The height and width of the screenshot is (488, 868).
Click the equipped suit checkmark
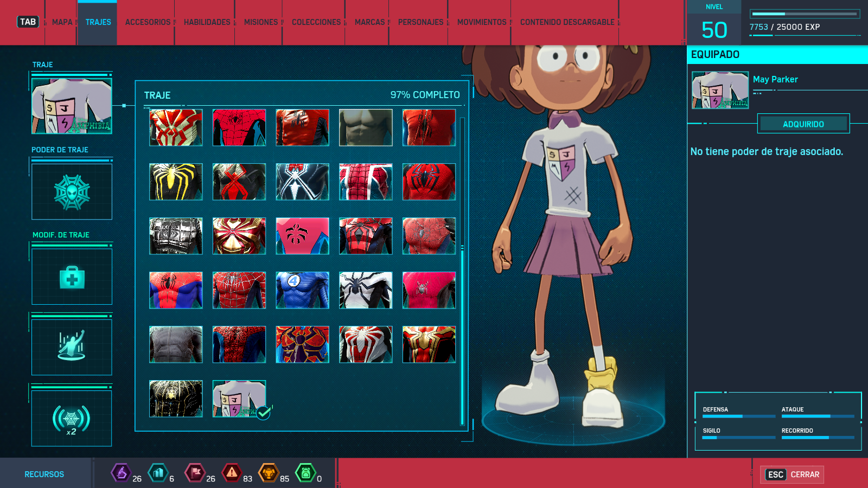point(264,413)
